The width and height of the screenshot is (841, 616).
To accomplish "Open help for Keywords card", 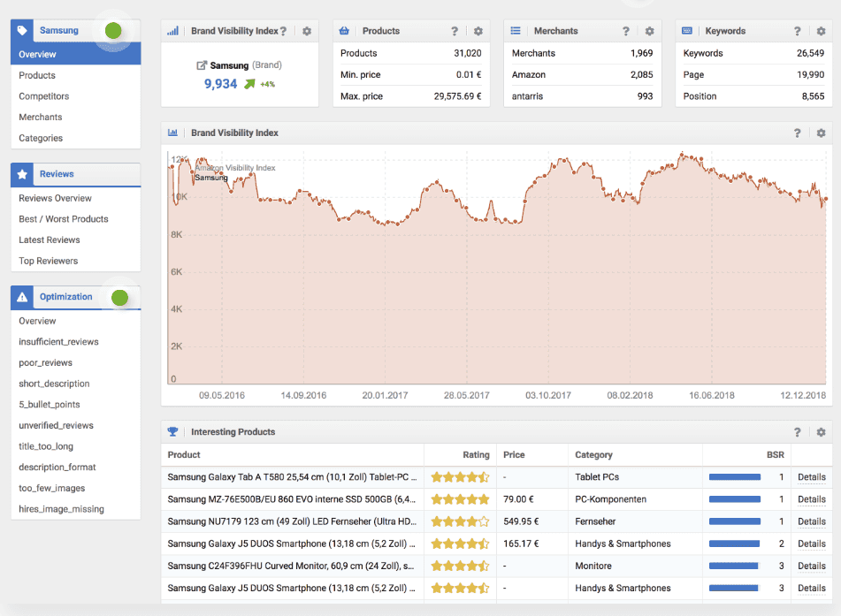I will 798,31.
